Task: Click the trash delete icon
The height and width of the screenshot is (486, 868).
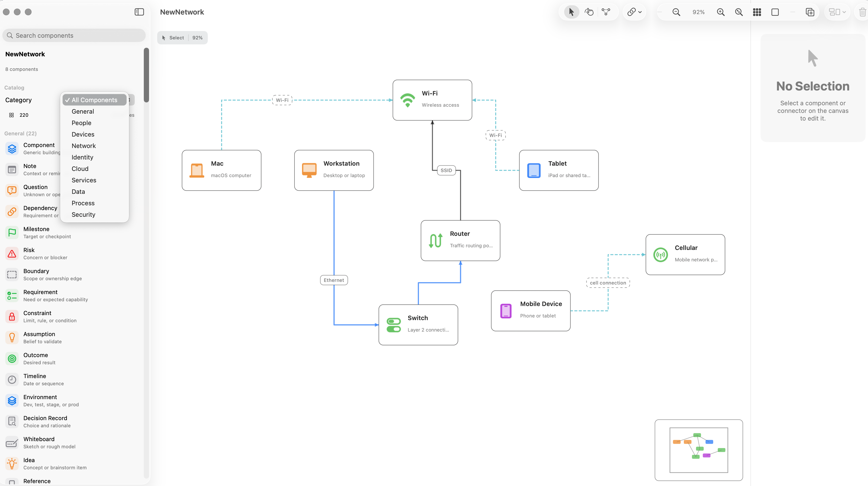Action: click(862, 12)
